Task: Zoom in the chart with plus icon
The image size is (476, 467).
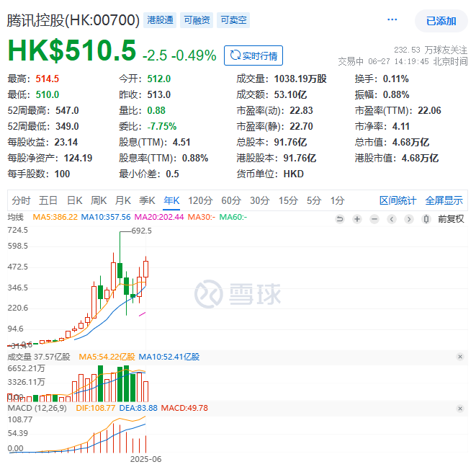Action: [x=357, y=219]
